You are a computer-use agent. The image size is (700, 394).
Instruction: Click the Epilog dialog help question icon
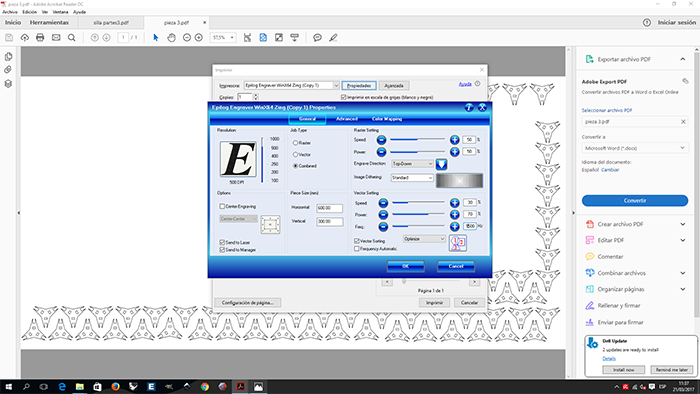point(469,108)
